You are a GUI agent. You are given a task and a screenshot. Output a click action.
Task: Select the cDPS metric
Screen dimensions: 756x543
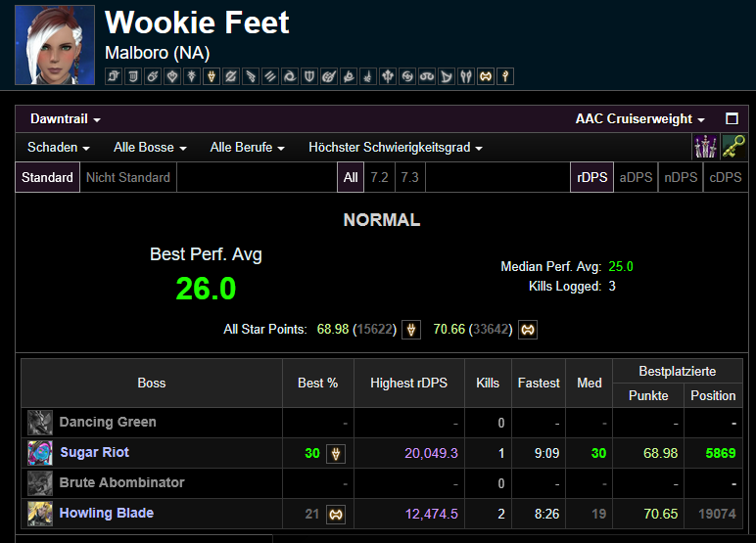(726, 177)
